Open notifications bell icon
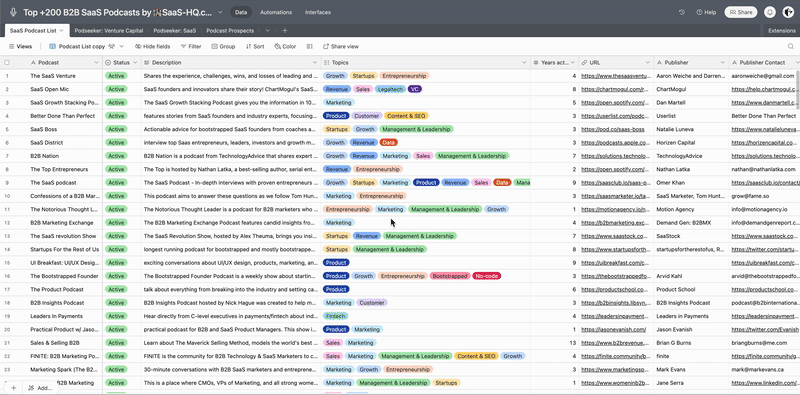800x395 pixels. pos(769,12)
